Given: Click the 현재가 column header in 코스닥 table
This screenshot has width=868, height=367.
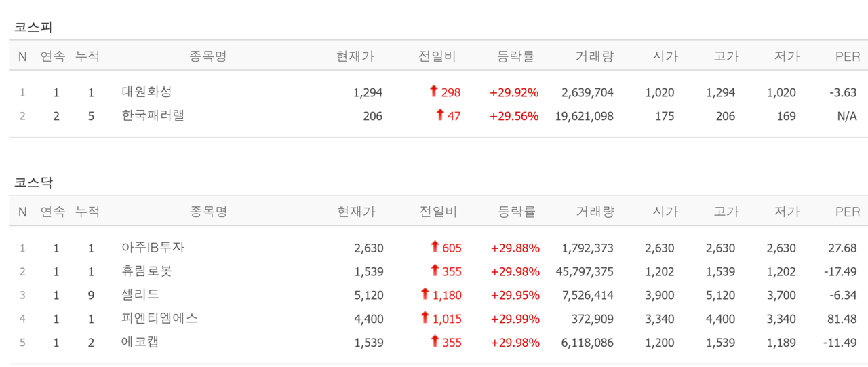Looking at the screenshot, I should pyautogui.click(x=356, y=212).
